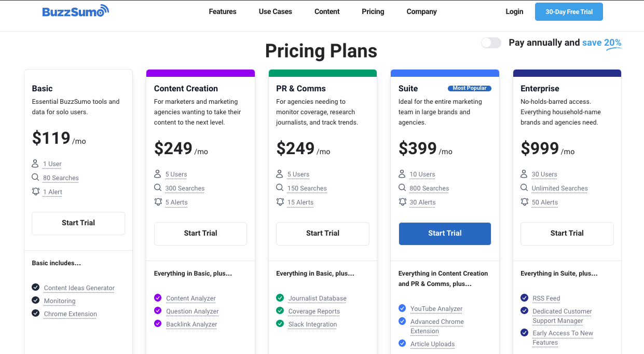Click the checkmark beside Journalist Database
The height and width of the screenshot is (354, 644).
pos(280,298)
